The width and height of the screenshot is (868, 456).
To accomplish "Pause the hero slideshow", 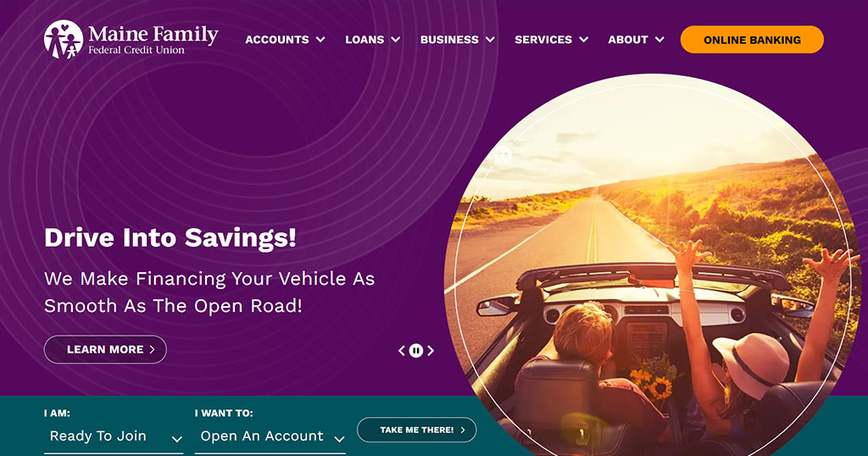I will [x=415, y=350].
